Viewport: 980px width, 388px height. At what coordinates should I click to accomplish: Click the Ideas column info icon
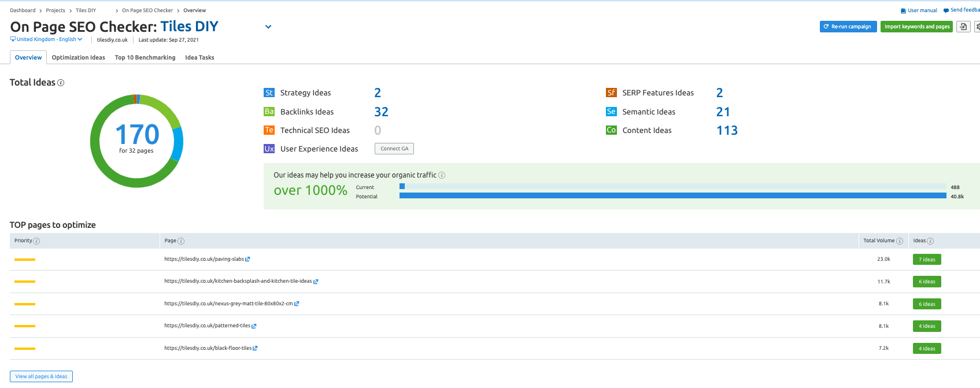click(x=930, y=241)
